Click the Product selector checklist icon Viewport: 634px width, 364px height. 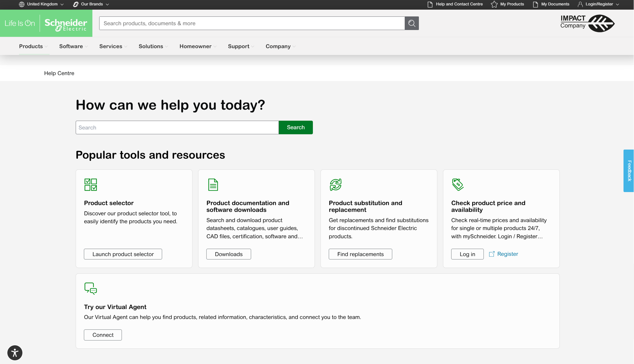click(x=91, y=184)
